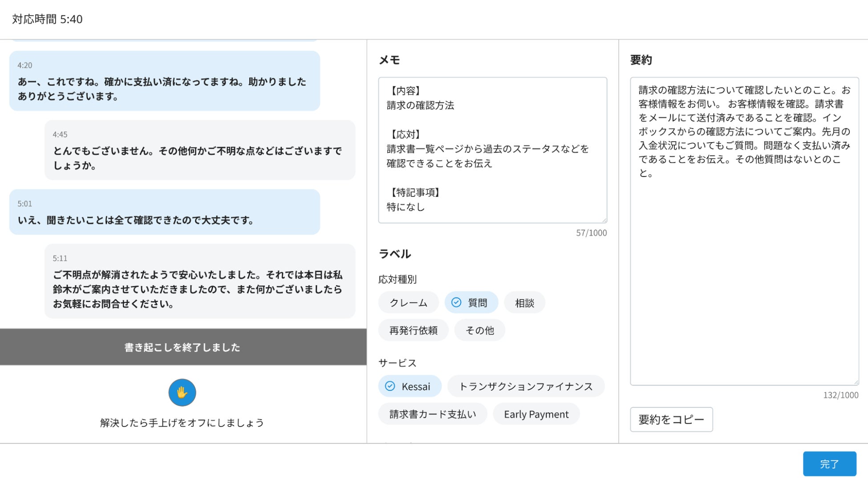Select the 相談 label chip
Screen dimensions: 868x483
[x=524, y=303]
